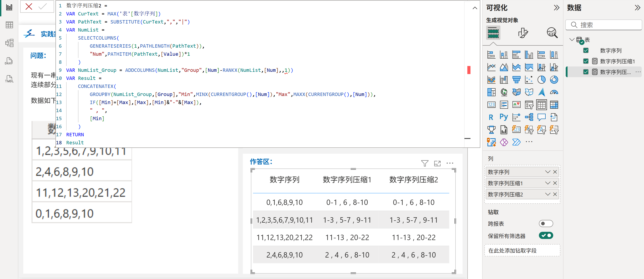Insert a Python visual
Screen dimensions: 644x279
504,117
